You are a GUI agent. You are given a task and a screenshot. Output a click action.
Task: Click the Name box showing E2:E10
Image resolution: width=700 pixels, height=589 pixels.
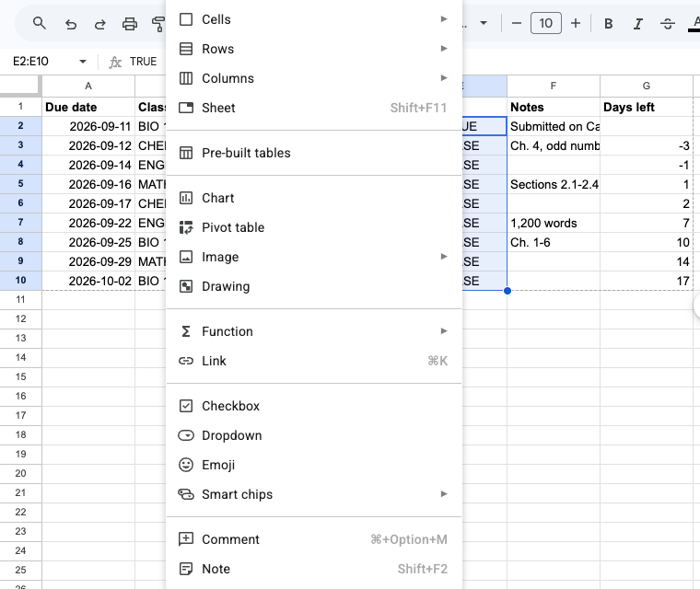(30, 62)
